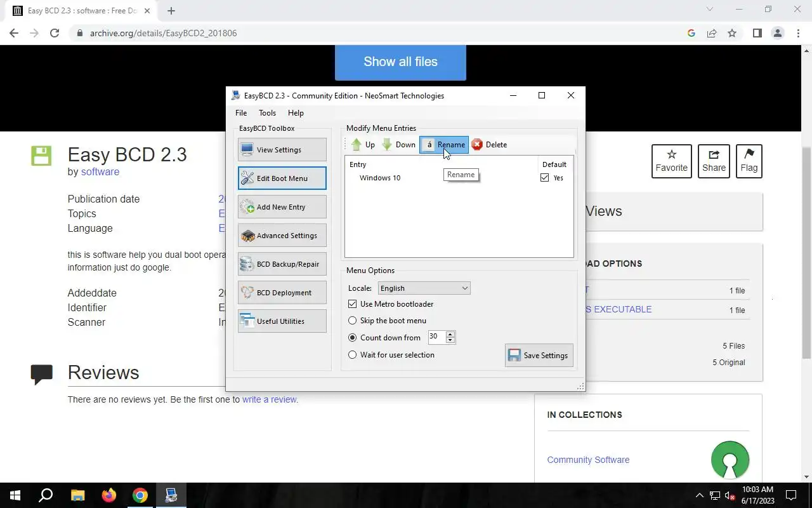Move entry Up in boot menu

pyautogui.click(x=363, y=145)
